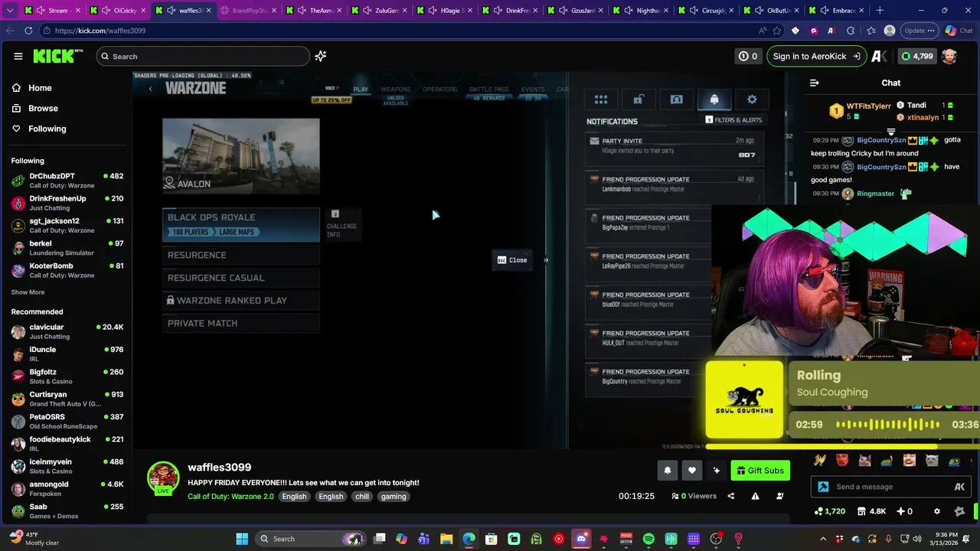Image resolution: width=980 pixels, height=551 pixels.
Task: Refresh the page
Action: 28,31
